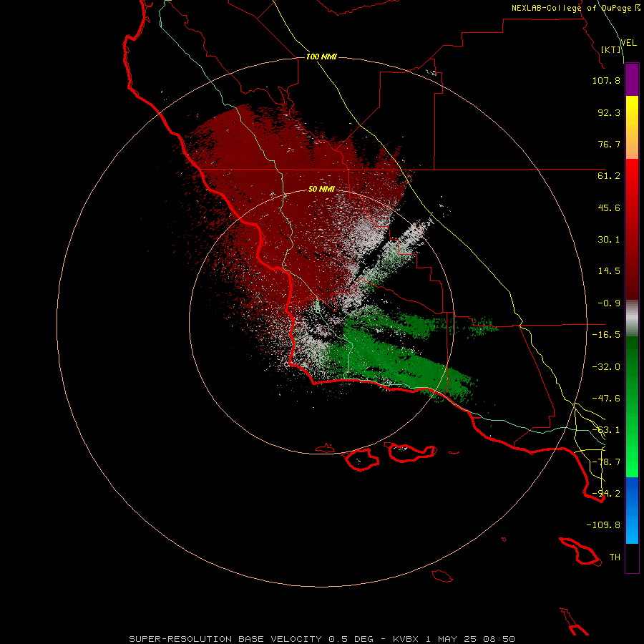Select the -109.8 velocity scale value
The image size is (644, 644).
tap(603, 525)
